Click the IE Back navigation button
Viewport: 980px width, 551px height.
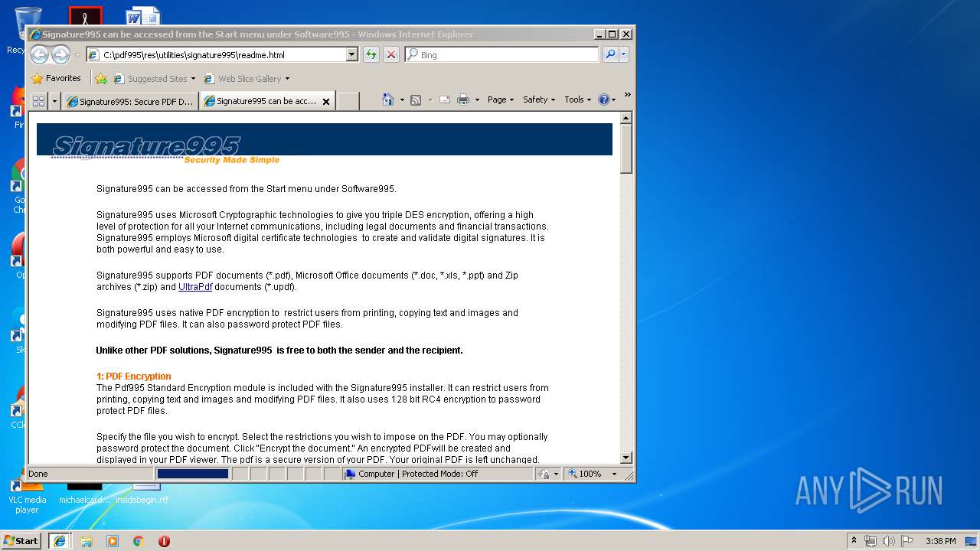click(39, 54)
